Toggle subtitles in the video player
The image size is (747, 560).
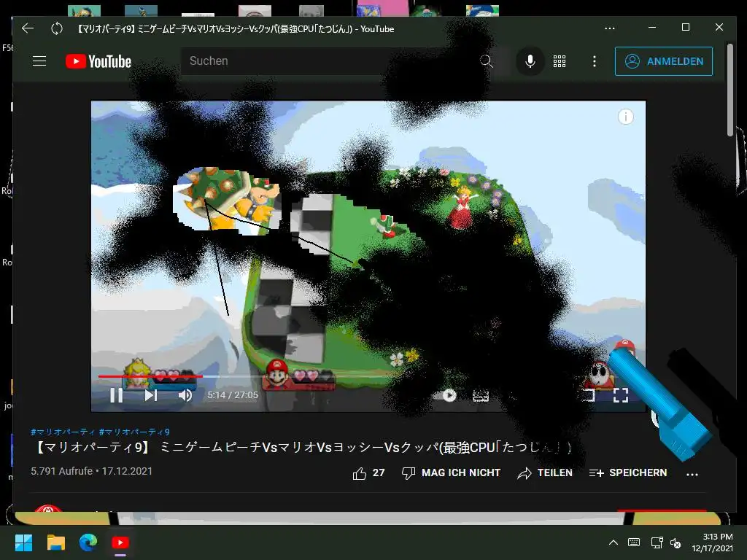coord(480,395)
